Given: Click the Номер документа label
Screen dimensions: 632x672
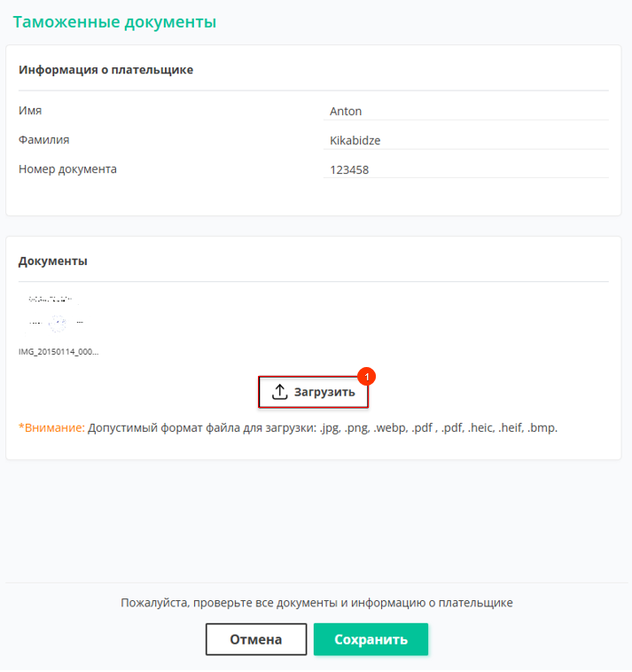Looking at the screenshot, I should point(67,169).
